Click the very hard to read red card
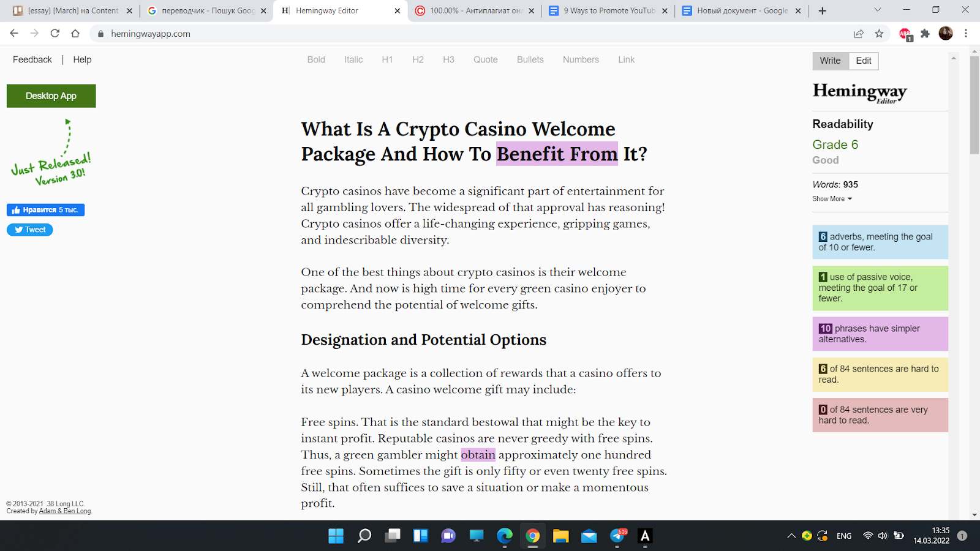Viewport: 980px width, 551px height. tap(880, 415)
